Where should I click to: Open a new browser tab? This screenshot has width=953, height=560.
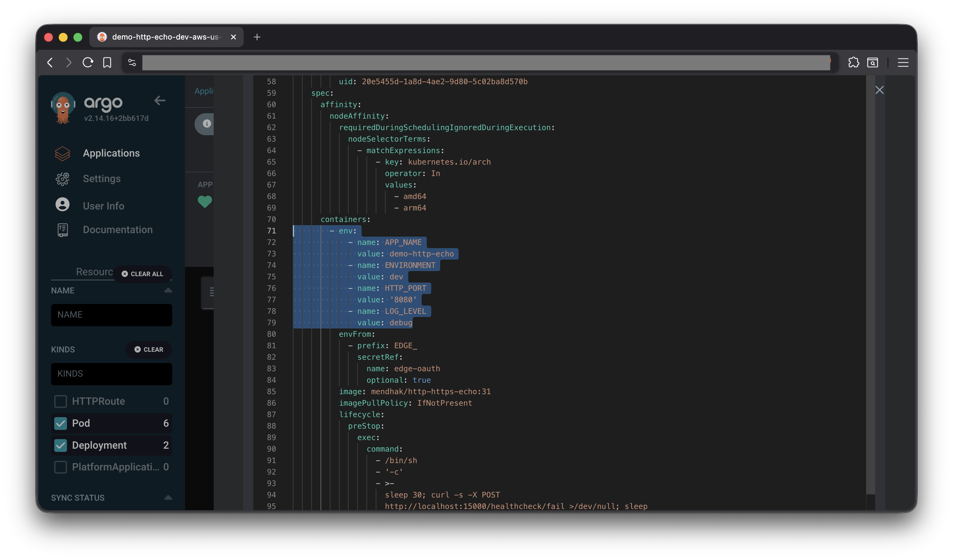257,37
